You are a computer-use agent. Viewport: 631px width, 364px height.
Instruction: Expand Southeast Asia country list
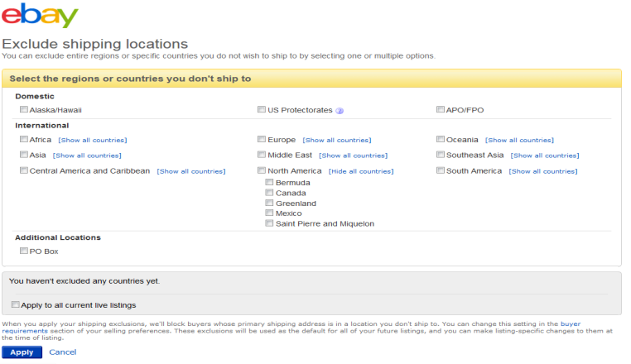[544, 156]
